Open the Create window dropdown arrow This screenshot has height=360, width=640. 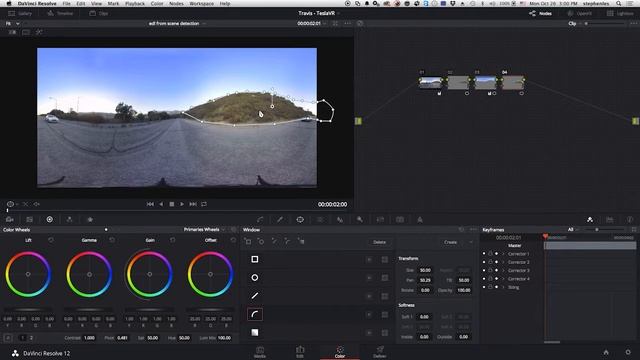point(471,242)
